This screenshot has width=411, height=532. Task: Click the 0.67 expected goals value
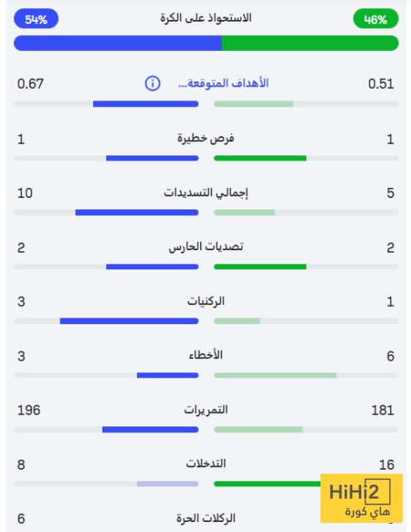tap(31, 84)
